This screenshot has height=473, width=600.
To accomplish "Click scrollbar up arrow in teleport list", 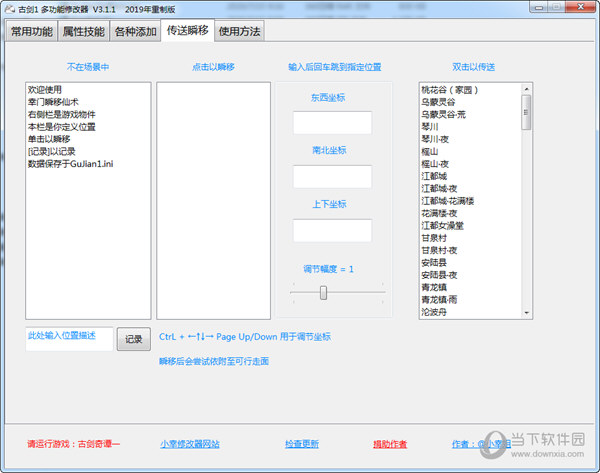I will 526,89.
